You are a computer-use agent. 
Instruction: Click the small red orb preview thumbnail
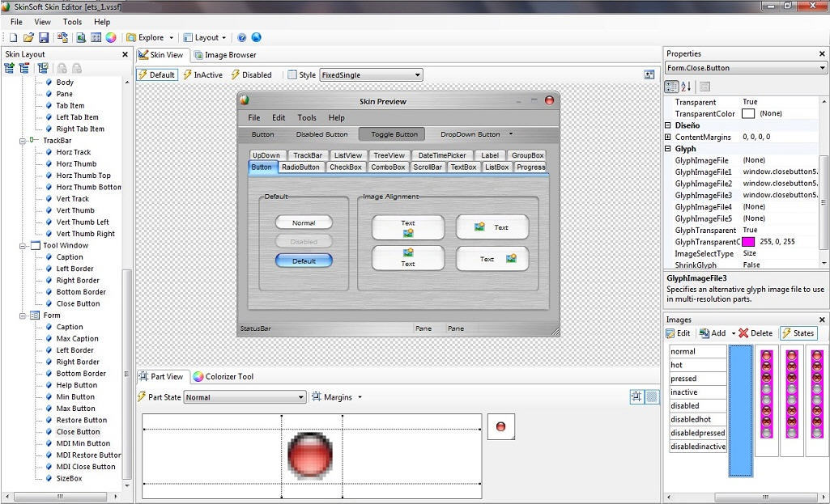coord(500,426)
